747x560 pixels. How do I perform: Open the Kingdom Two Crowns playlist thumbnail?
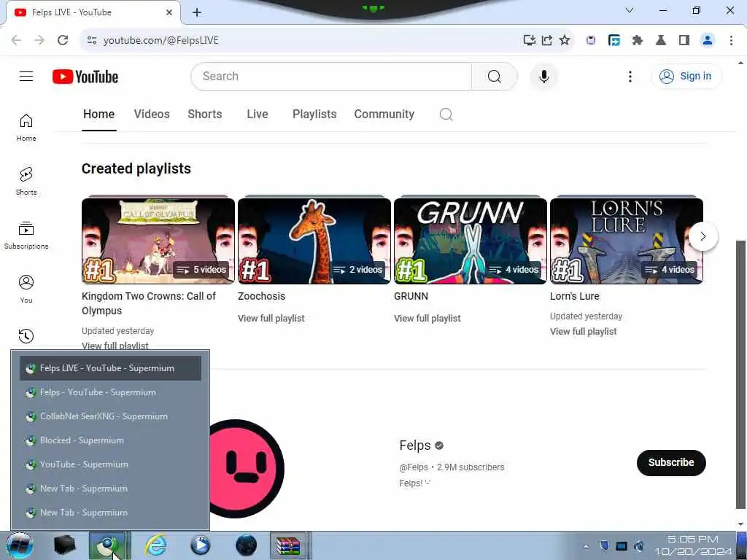158,241
